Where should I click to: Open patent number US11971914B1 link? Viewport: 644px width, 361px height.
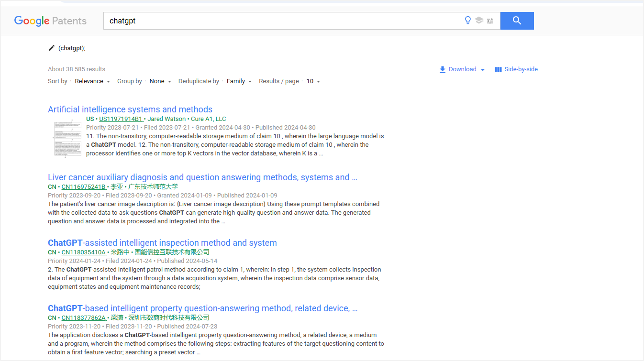click(121, 119)
